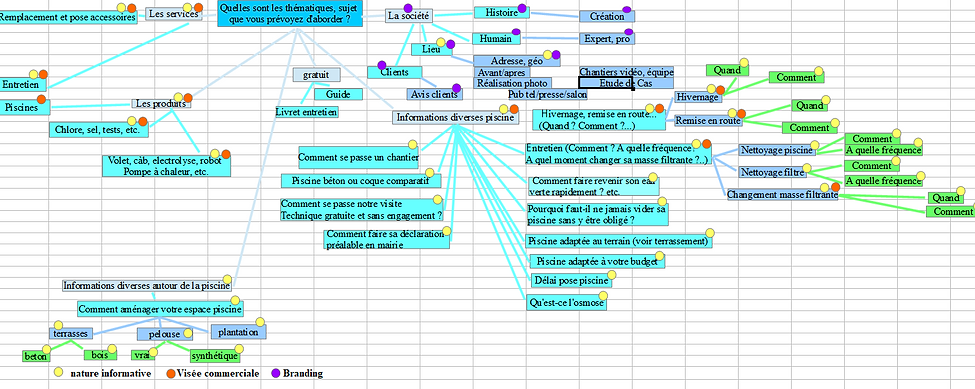
Task: Select the "Chlore, sel, tests, etc." box
Action: pyautogui.click(x=98, y=130)
